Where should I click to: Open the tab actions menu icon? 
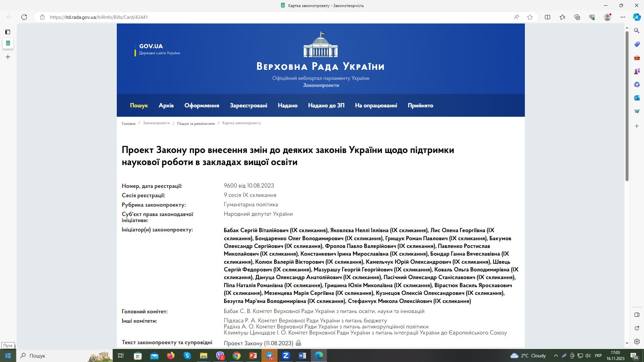tap(8, 32)
